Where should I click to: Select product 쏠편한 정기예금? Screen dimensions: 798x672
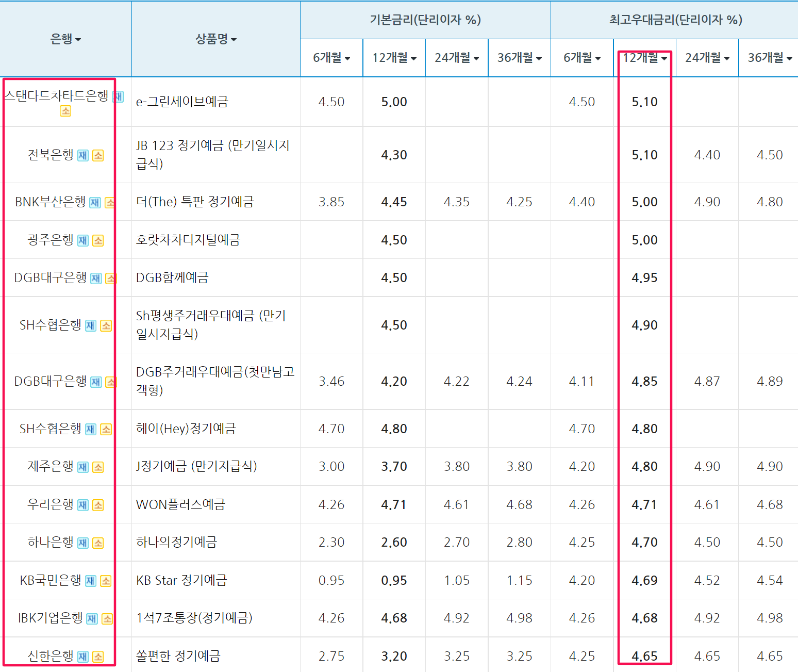(178, 656)
